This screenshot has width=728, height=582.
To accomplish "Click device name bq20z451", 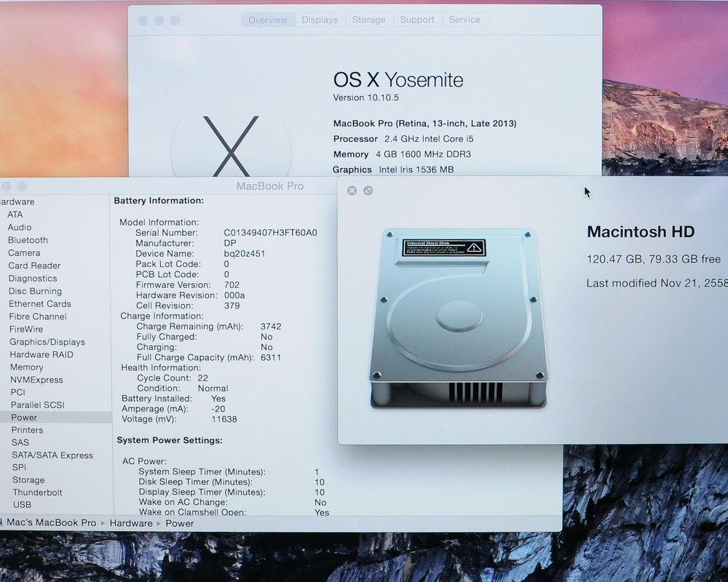I will [244, 254].
